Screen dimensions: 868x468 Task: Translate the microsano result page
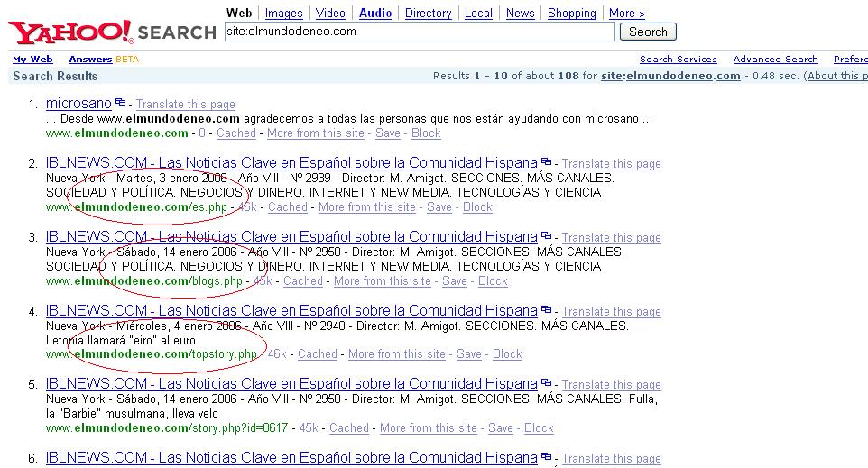[186, 104]
